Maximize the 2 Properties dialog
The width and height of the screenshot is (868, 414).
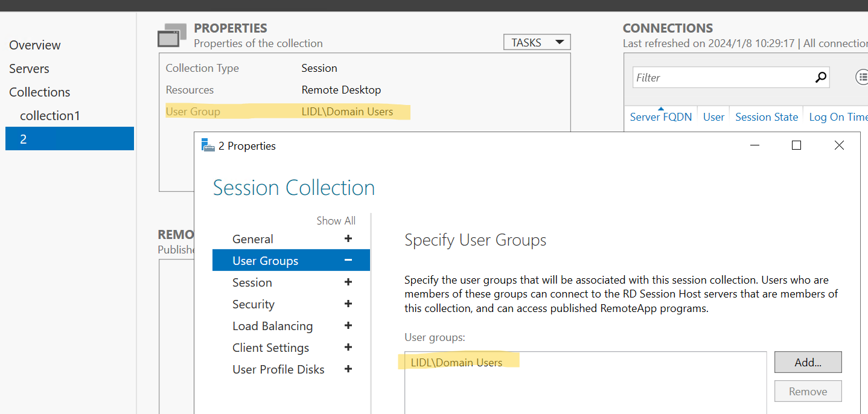coord(796,145)
